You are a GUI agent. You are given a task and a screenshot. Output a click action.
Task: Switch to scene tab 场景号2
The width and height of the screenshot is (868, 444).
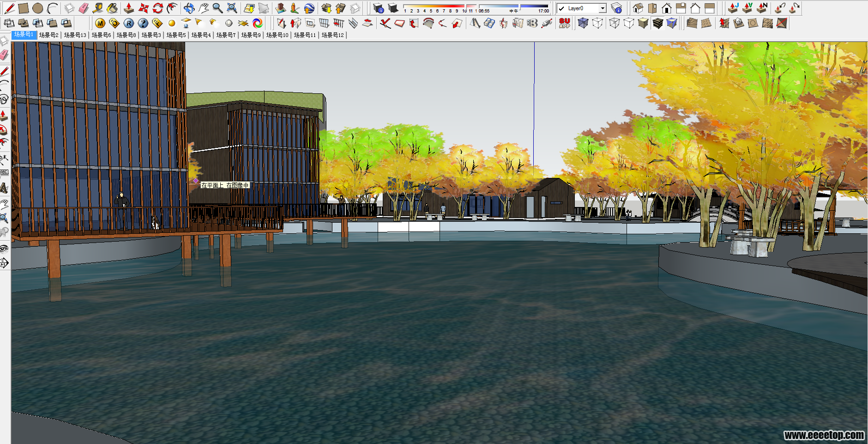pyautogui.click(x=49, y=35)
